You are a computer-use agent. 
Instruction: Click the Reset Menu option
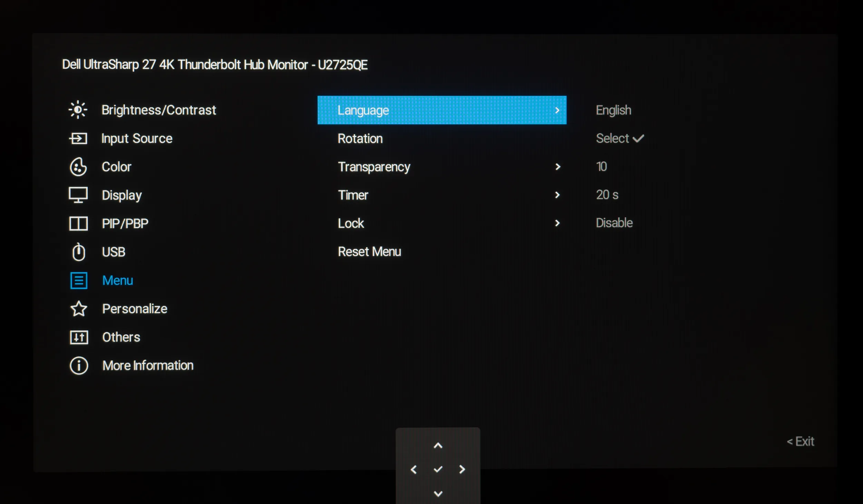369,252
